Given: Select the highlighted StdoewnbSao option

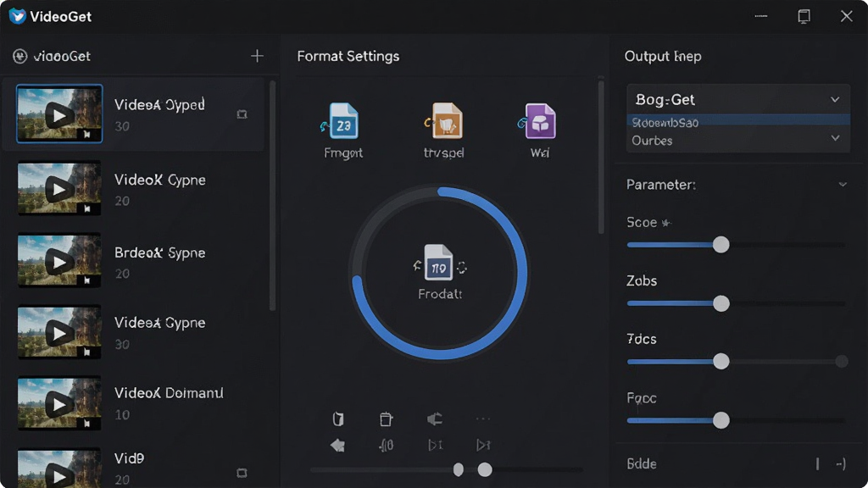Looking at the screenshot, I should [738, 122].
